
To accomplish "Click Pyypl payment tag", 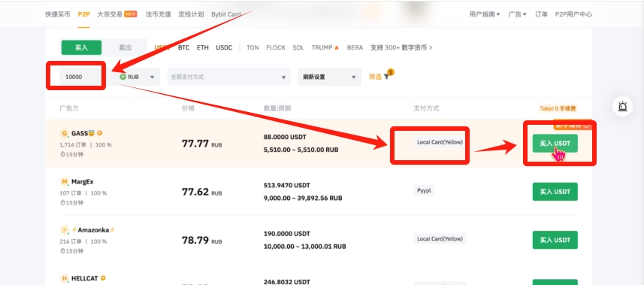I will coord(424,190).
